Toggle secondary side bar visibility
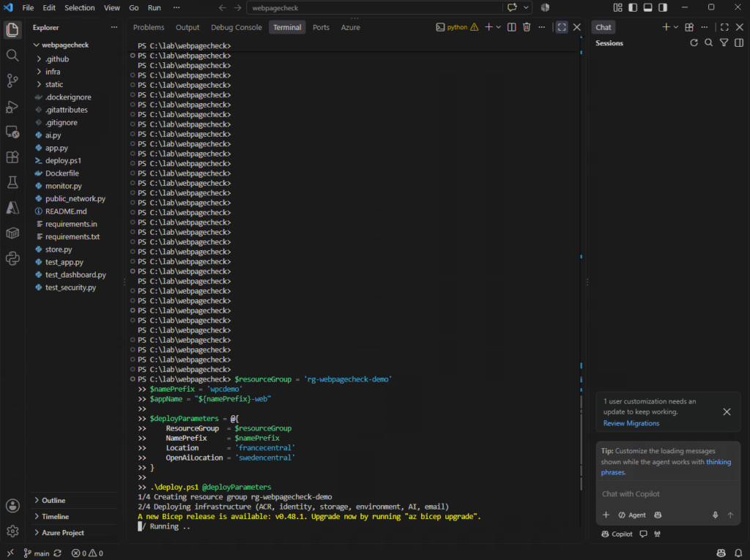 click(662, 7)
